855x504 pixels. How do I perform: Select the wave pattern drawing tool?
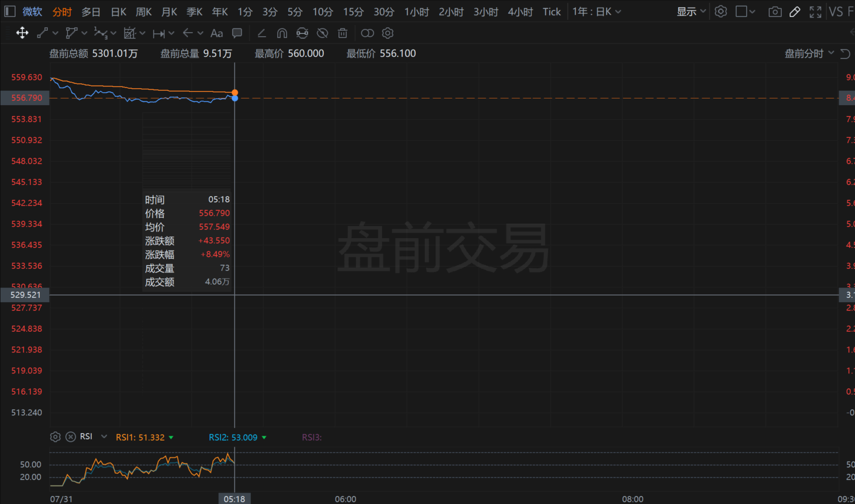pos(100,33)
